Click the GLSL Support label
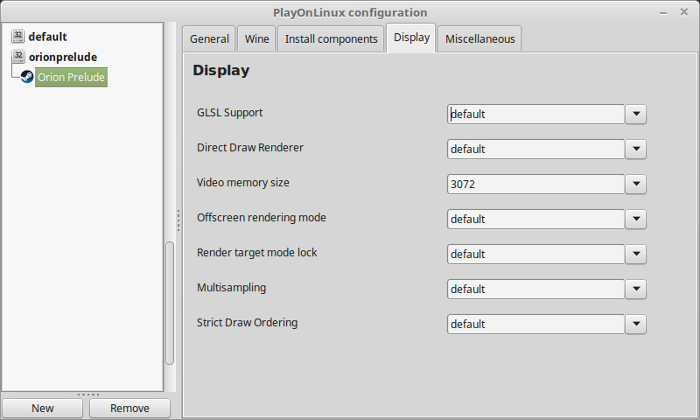Image resolution: width=700 pixels, height=420 pixels. point(229,112)
